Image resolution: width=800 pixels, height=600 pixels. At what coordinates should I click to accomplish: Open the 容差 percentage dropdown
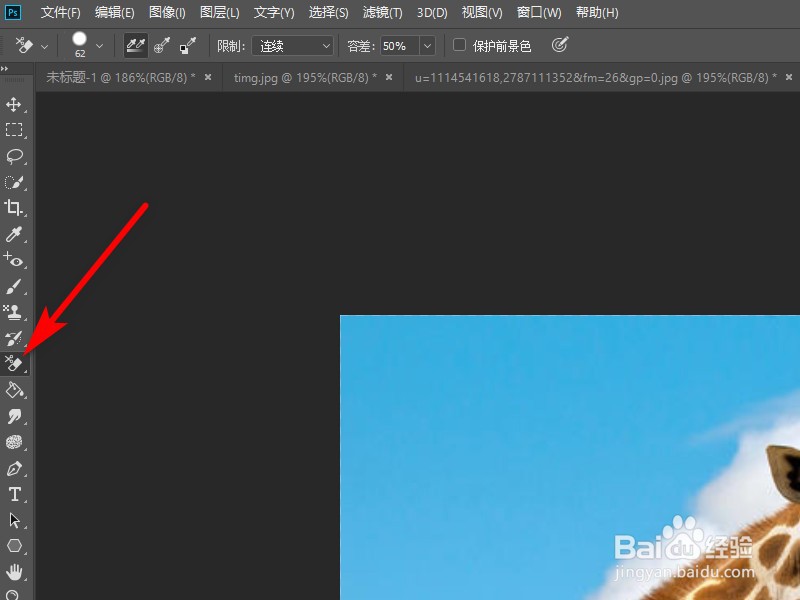coord(427,45)
